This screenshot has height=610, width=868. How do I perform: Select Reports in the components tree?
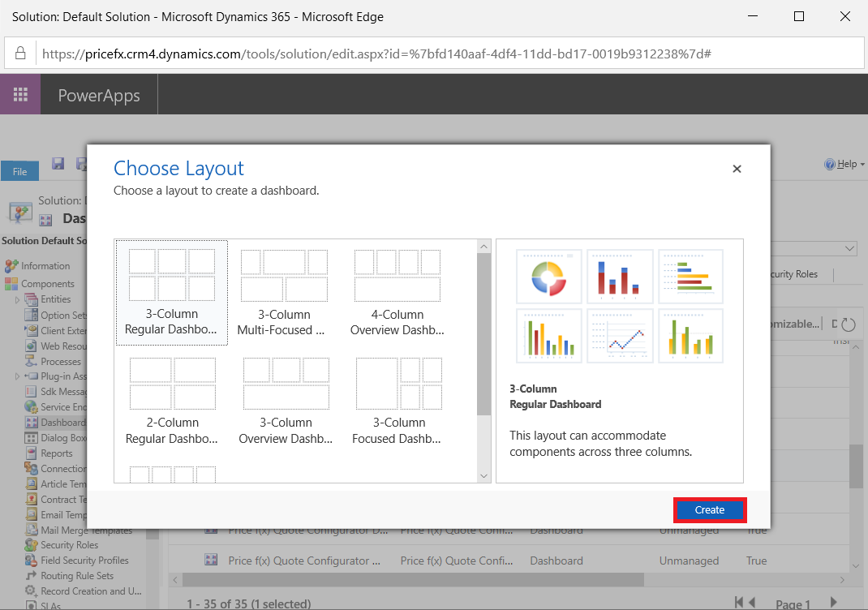(56, 453)
